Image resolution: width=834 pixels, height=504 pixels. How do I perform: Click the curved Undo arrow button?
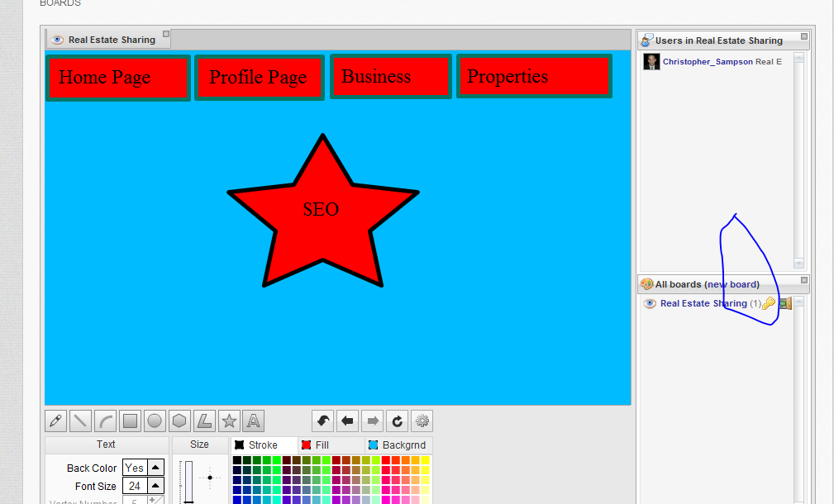pos(323,421)
